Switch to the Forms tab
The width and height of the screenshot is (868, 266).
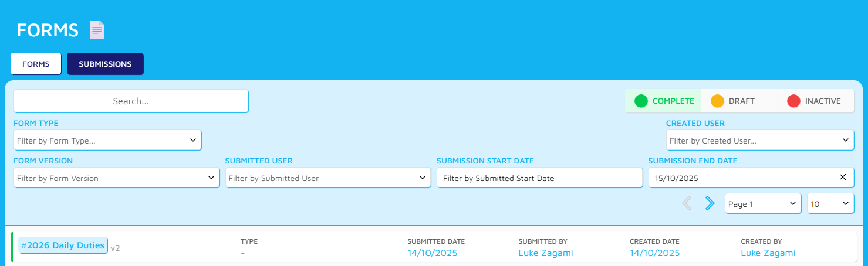[36, 64]
